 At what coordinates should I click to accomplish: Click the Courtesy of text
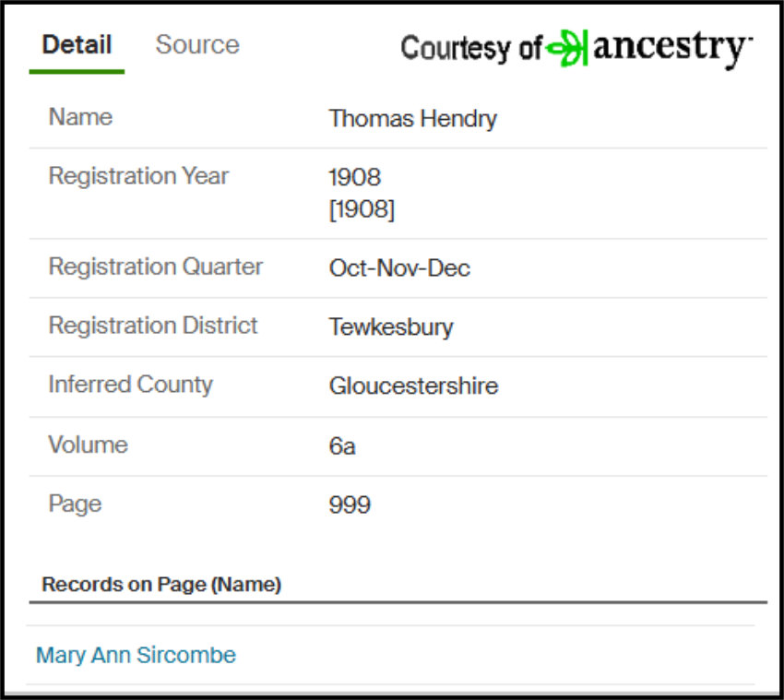click(x=471, y=49)
